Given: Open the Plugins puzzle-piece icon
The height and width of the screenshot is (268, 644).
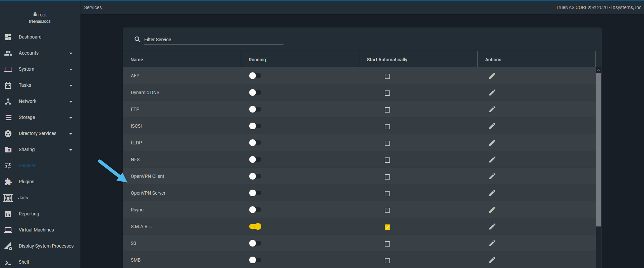Looking at the screenshot, I should 8,182.
